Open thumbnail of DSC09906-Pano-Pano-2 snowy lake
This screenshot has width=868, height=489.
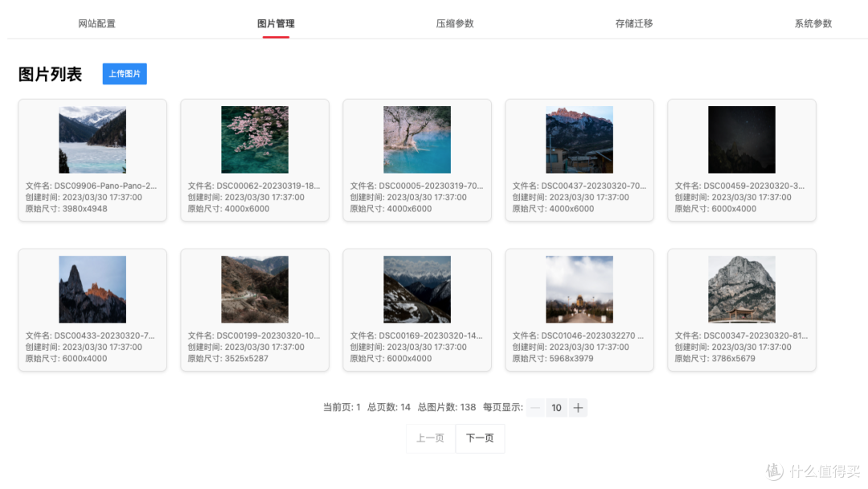92,140
